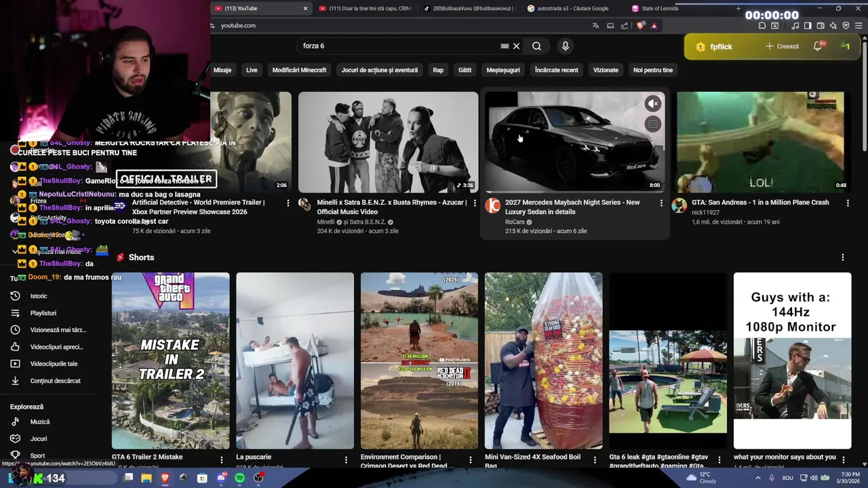Click the RoCars channel avatar
The width and height of the screenshot is (868, 488).
tap(493, 205)
